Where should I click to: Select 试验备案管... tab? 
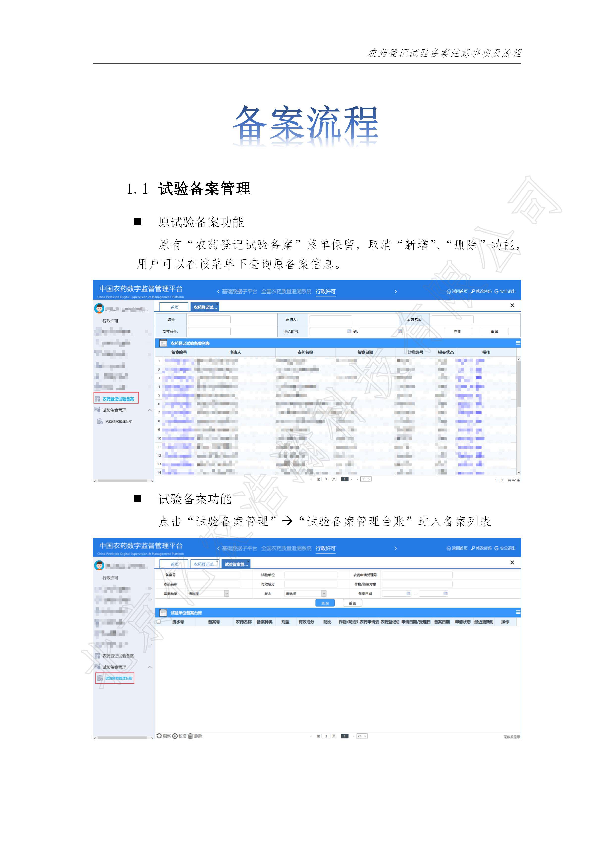(x=236, y=564)
